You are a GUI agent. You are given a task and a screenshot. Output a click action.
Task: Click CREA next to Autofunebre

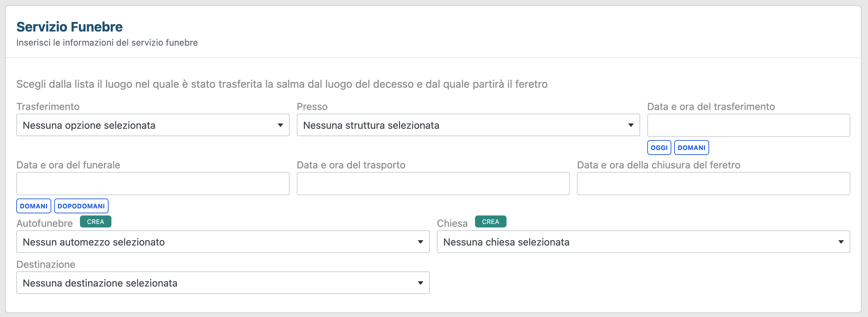96,222
